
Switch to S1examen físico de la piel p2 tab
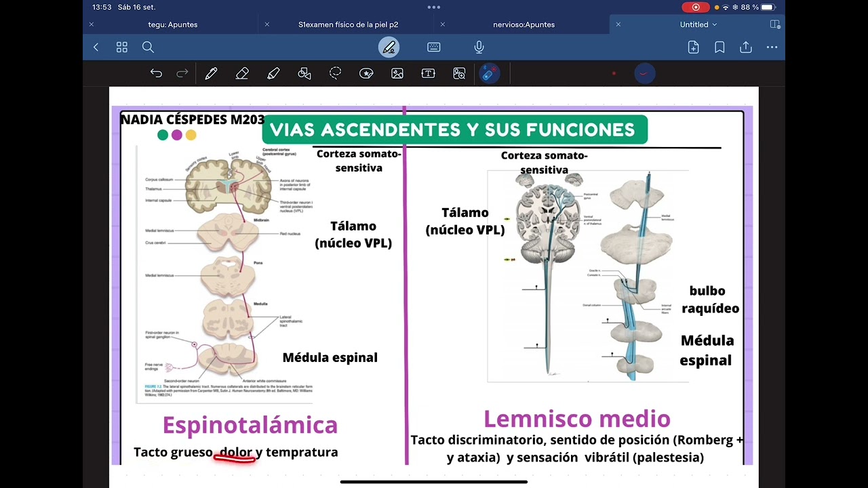tap(348, 24)
